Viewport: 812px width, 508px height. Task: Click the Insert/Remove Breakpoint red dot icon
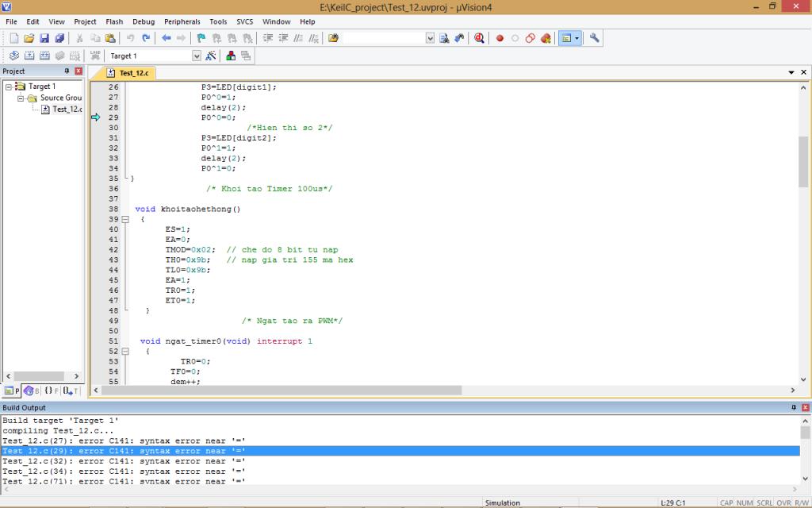(x=500, y=38)
